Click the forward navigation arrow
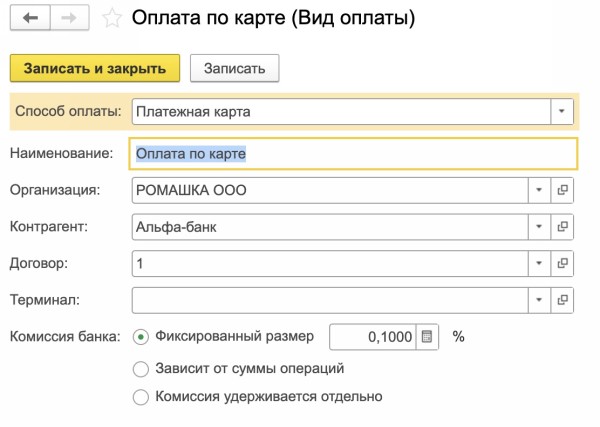The height and width of the screenshot is (427, 600). pos(68,18)
